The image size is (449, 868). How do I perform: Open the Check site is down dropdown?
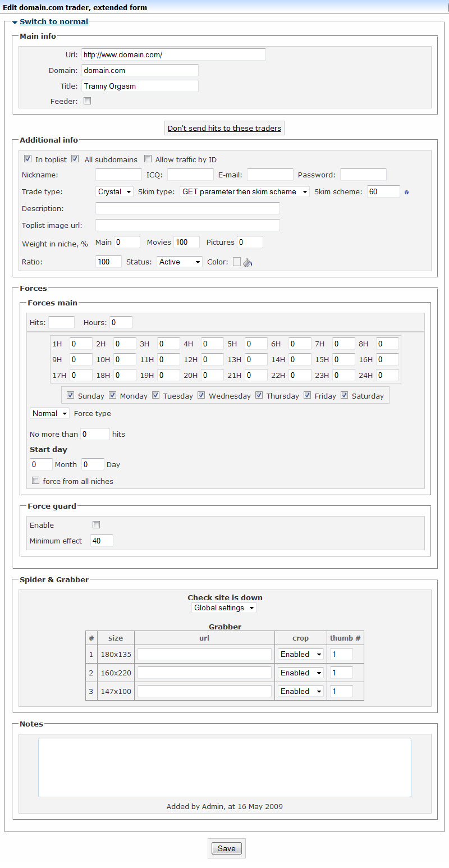point(224,607)
